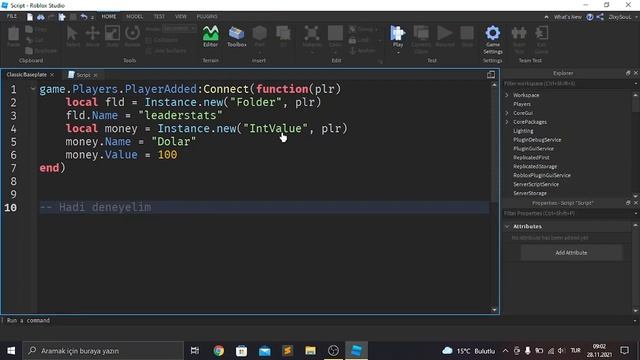This screenshot has height=360, width=640.
Task: Open Google Chrome from the taskbar
Action: (218, 351)
